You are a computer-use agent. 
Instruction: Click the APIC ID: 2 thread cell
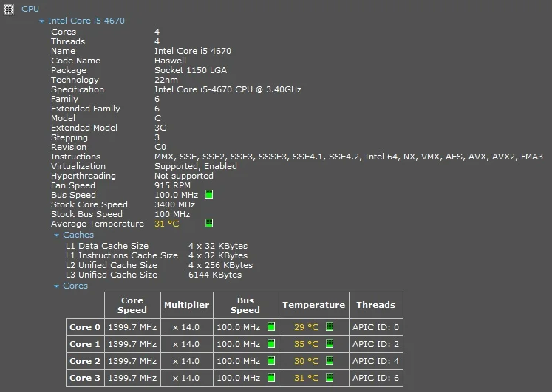375,344
